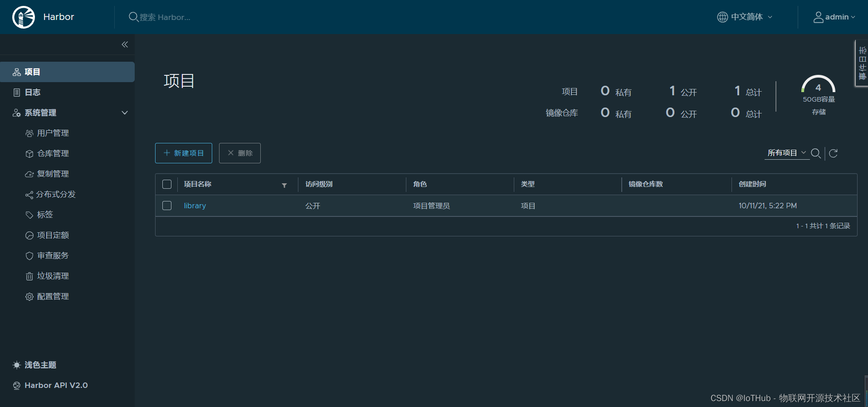This screenshot has height=407, width=868.
Task: Click the Harbor lighthouse logo
Action: tap(24, 17)
